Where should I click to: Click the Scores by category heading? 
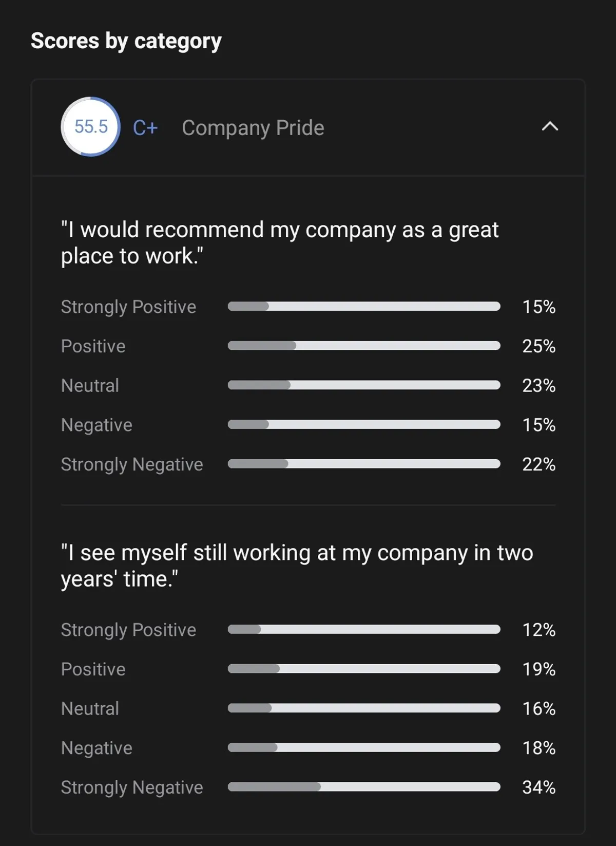[x=126, y=41]
